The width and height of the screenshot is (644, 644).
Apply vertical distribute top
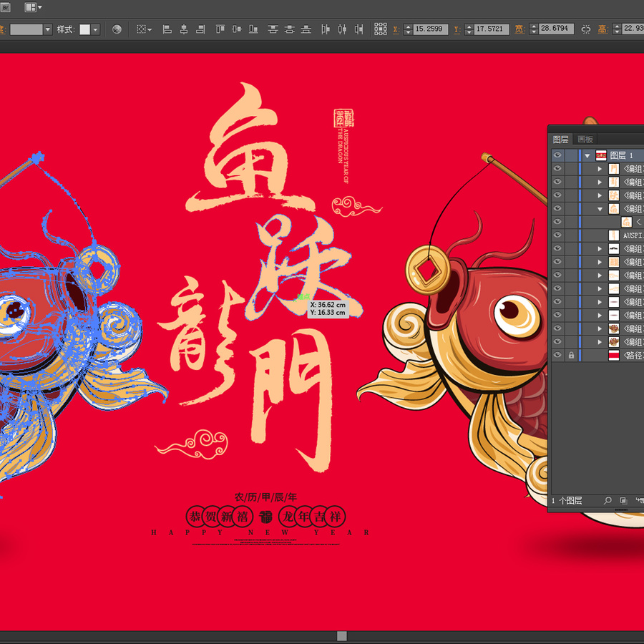tap(273, 29)
